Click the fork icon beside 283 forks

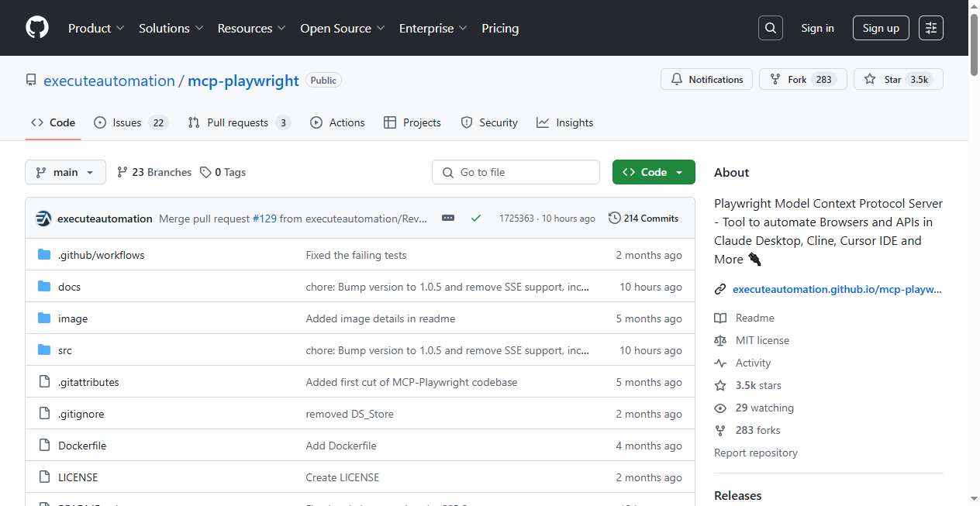[x=720, y=430]
